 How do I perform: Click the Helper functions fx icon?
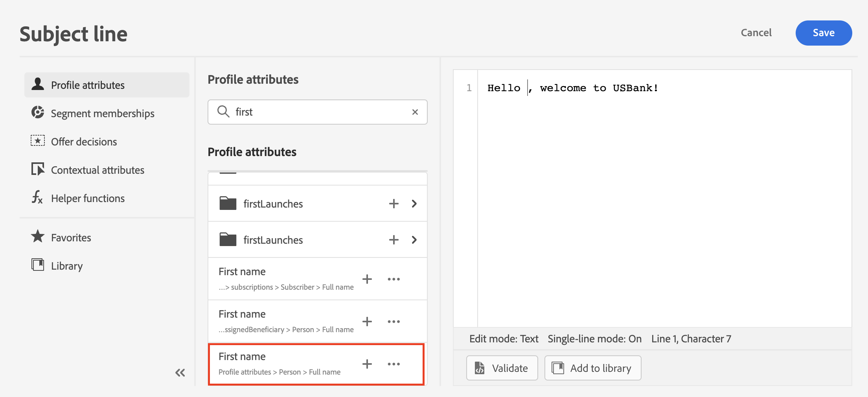coord(37,197)
